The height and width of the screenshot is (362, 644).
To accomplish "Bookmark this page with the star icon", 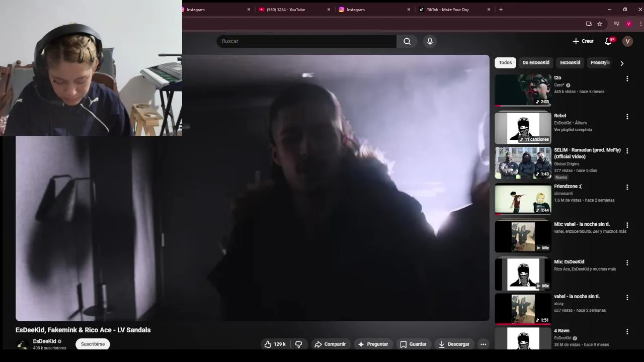I will 600,24.
